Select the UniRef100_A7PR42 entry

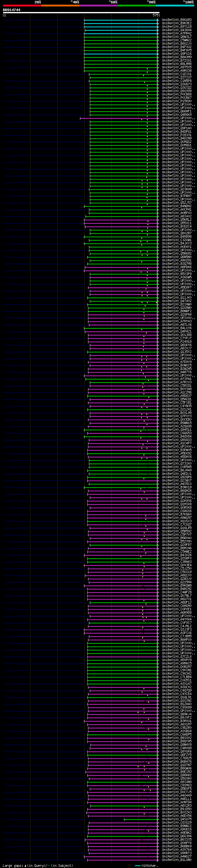[176, 33]
